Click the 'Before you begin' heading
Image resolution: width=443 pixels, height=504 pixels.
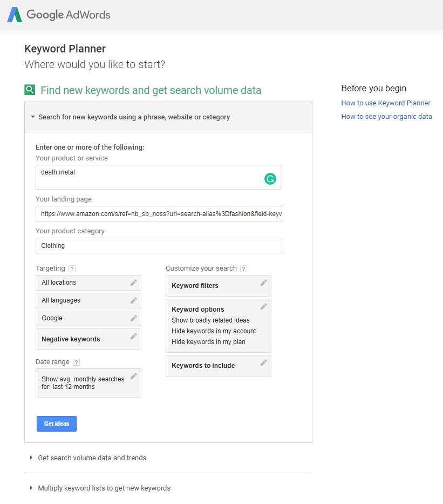point(373,88)
